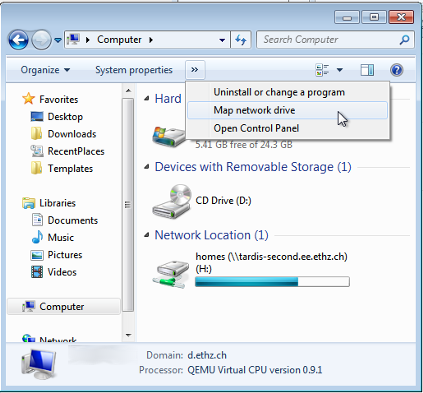Click the computer icon in address bar
This screenshot has height=393, width=423.
tap(73, 40)
